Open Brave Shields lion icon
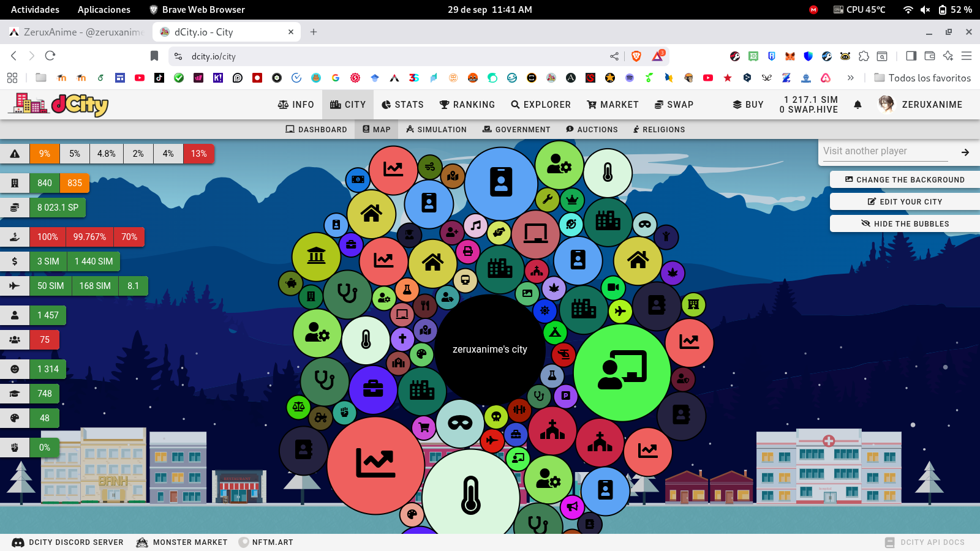980x551 pixels. pos(636,56)
